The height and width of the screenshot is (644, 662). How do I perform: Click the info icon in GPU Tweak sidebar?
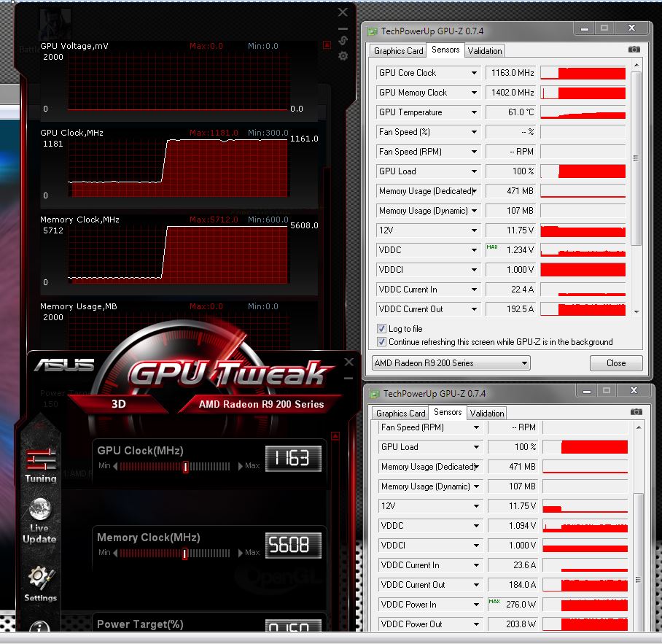[39, 627]
